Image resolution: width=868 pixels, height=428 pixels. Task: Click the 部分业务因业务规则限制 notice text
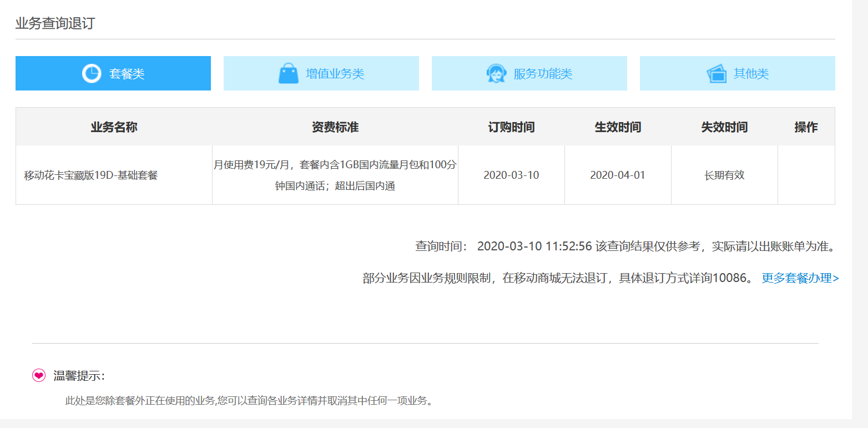pyautogui.click(x=558, y=278)
